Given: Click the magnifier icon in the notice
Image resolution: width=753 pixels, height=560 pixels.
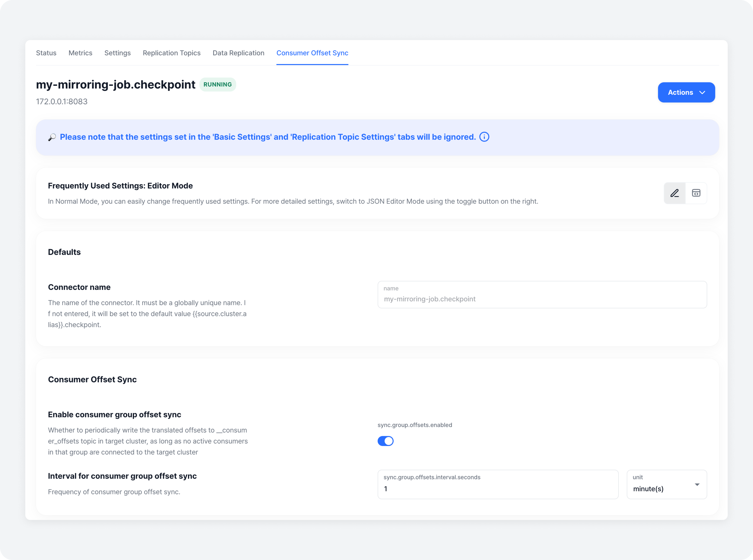Looking at the screenshot, I should [x=52, y=137].
